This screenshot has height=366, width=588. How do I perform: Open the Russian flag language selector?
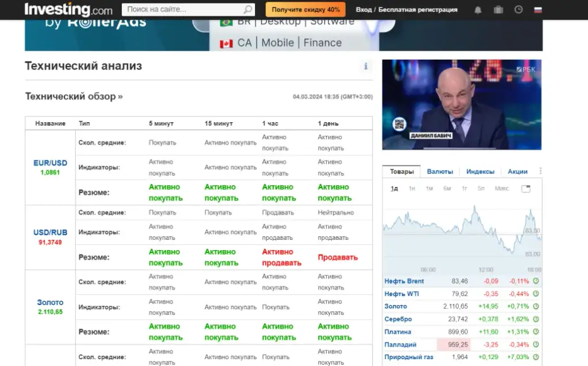tap(537, 10)
